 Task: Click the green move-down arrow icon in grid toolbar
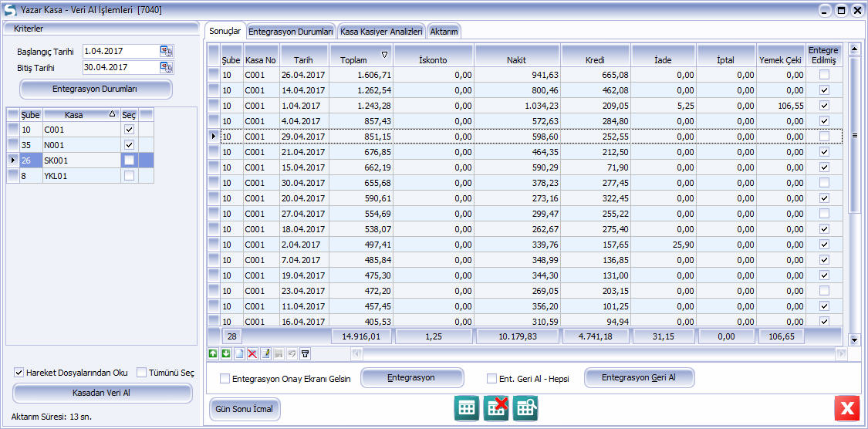[225, 353]
